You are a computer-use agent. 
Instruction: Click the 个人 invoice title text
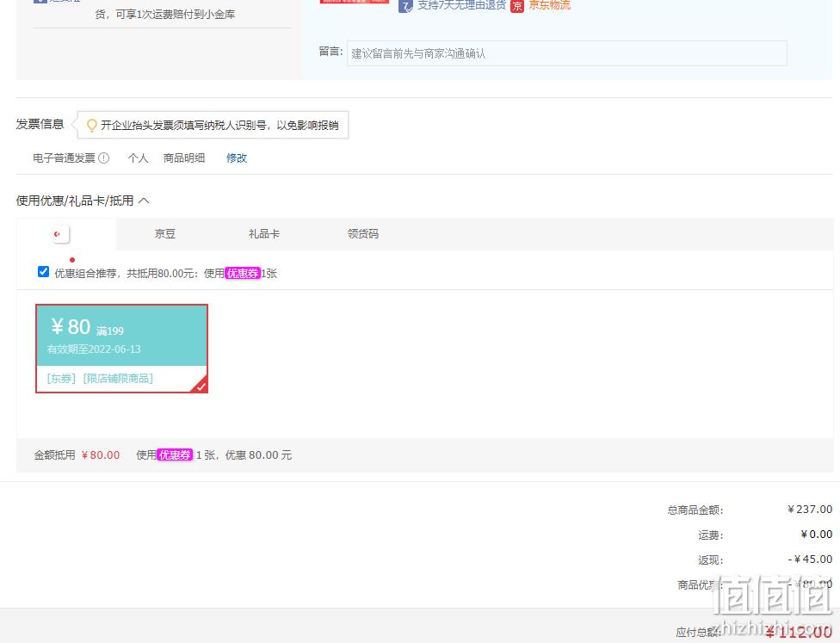(x=138, y=158)
